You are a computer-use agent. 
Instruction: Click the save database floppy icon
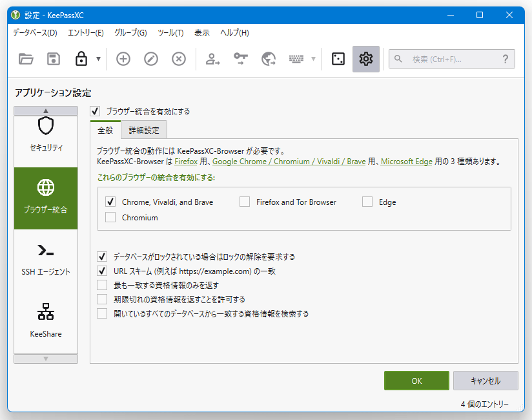pyautogui.click(x=54, y=59)
